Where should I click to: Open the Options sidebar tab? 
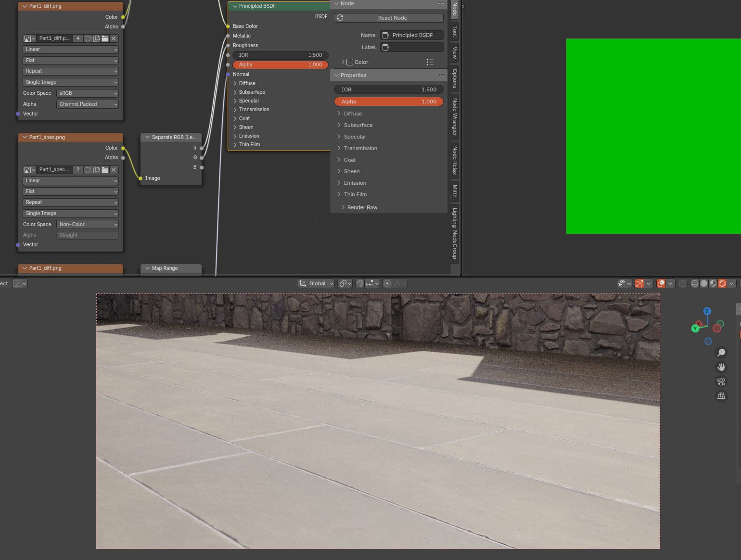(455, 78)
